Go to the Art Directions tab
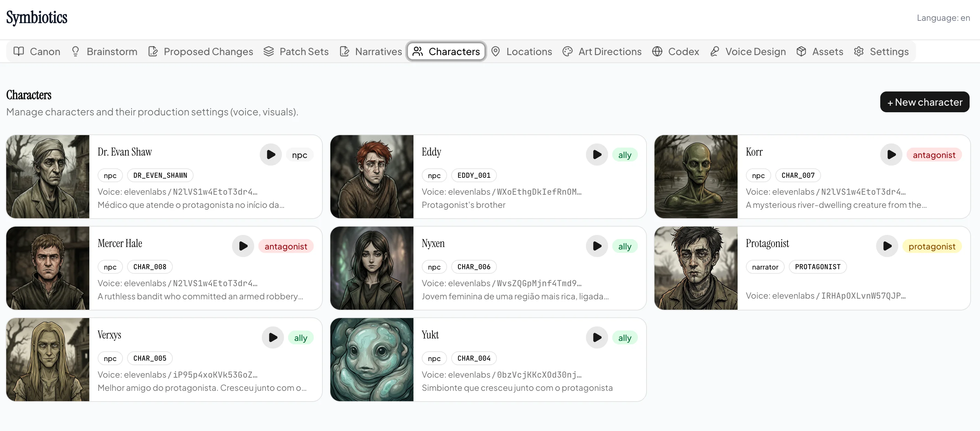980x431 pixels. click(x=602, y=51)
